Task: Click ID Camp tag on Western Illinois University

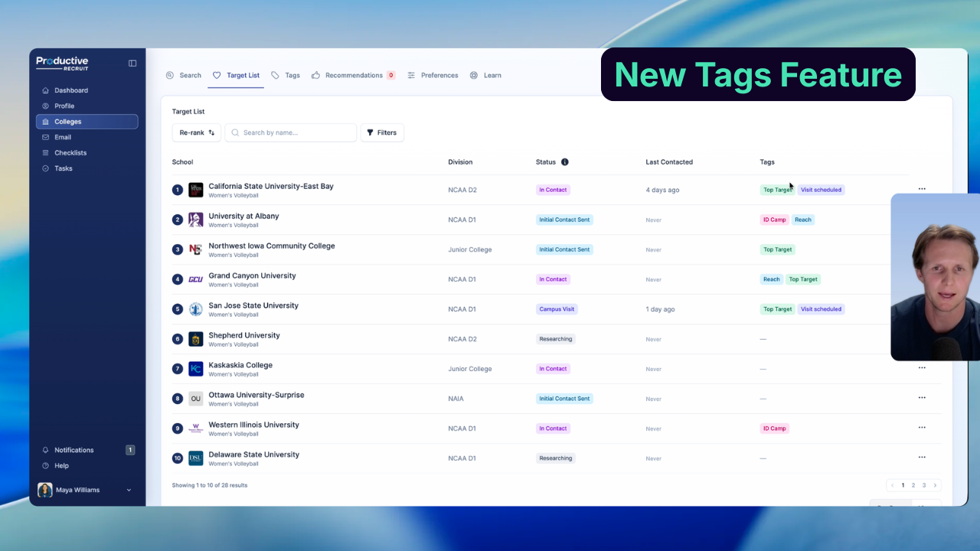Action: (775, 429)
